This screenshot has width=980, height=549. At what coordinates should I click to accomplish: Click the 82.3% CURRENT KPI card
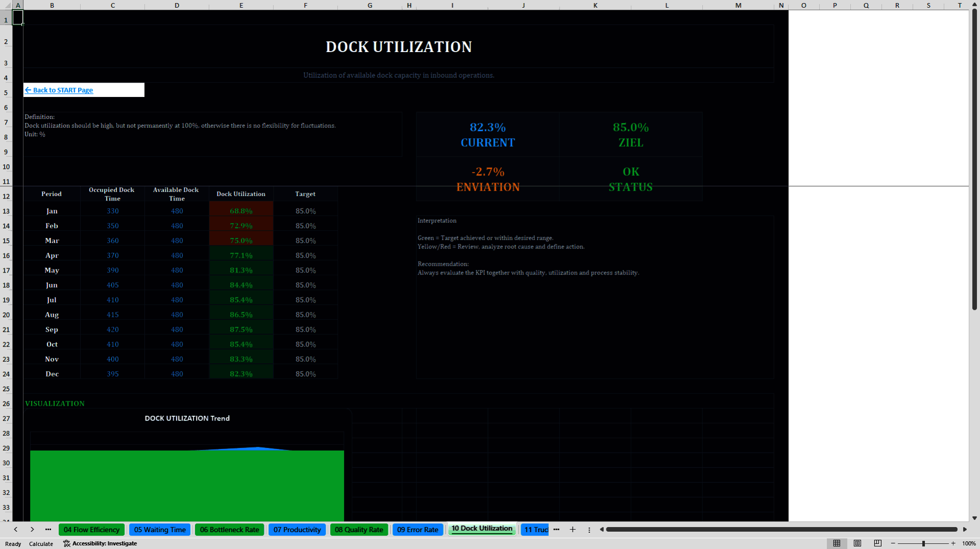tap(487, 135)
